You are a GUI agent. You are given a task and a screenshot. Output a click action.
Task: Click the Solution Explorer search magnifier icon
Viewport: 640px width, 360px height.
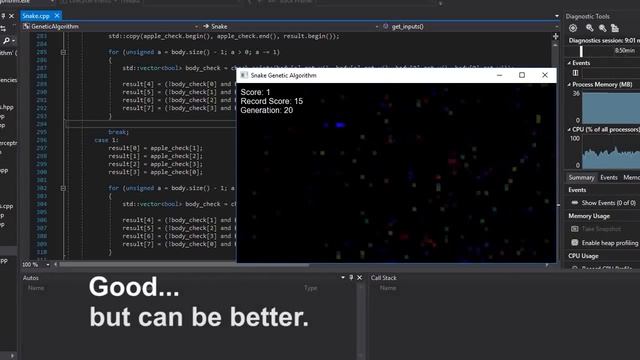[x=7, y=41]
